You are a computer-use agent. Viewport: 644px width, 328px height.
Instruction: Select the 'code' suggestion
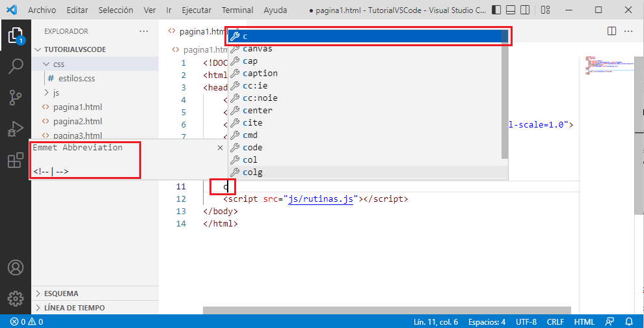(x=365, y=147)
